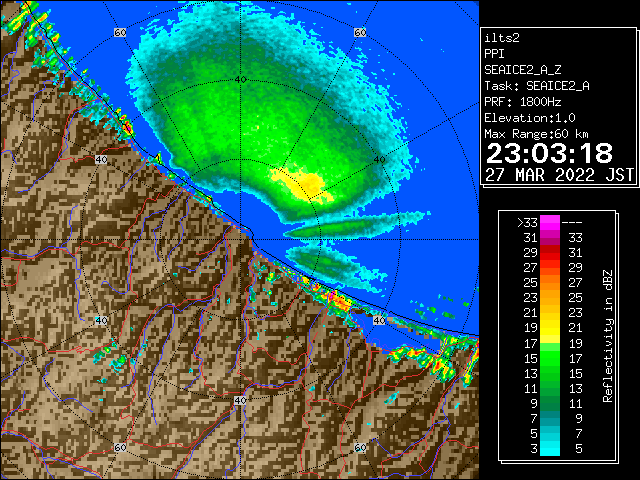Viewport: 640px width, 480px height.
Task: Click the '>33' legend label
Action: click(x=527, y=223)
